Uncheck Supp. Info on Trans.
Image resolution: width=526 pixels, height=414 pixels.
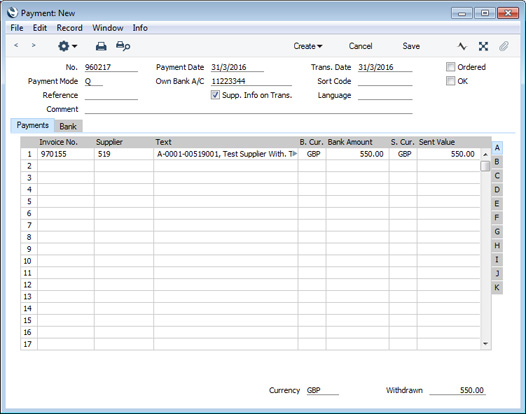point(215,95)
